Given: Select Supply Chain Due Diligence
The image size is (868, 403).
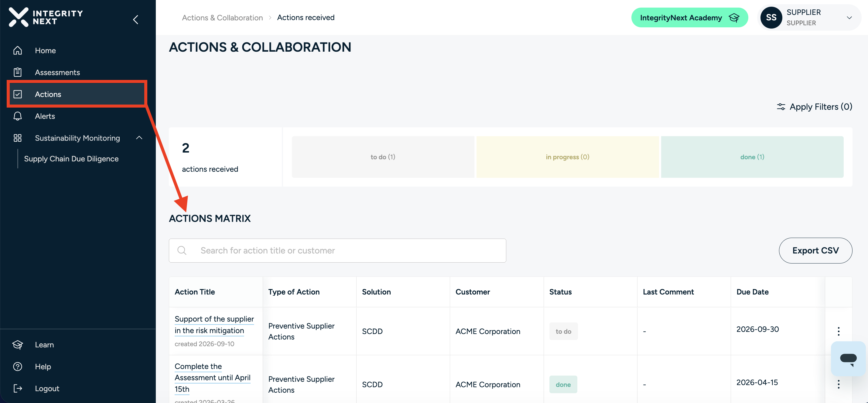Looking at the screenshot, I should tap(71, 159).
